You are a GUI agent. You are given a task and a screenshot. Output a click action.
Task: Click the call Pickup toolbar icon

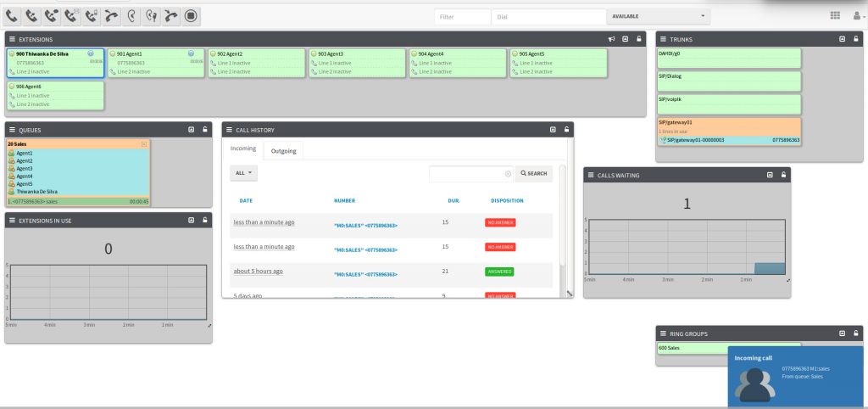pyautogui.click(x=111, y=17)
